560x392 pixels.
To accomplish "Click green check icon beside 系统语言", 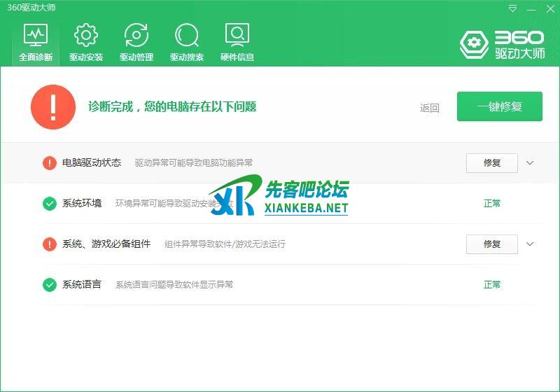I will pyautogui.click(x=50, y=285).
